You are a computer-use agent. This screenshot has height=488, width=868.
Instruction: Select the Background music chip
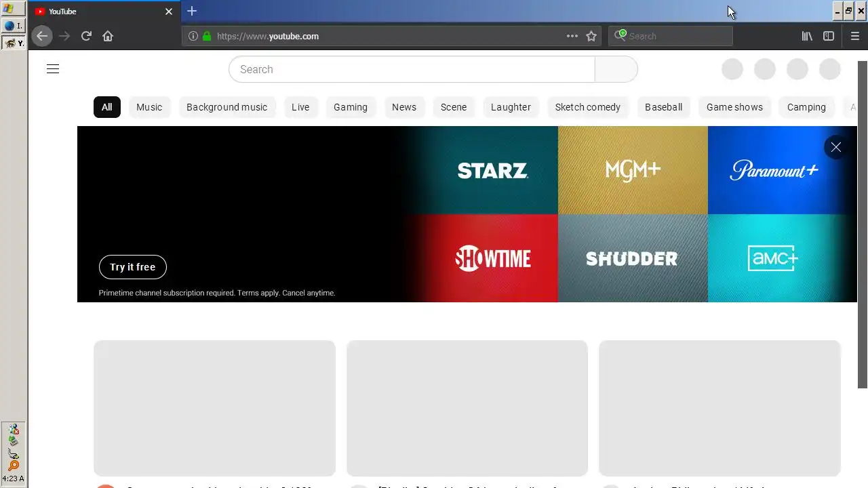tap(226, 107)
